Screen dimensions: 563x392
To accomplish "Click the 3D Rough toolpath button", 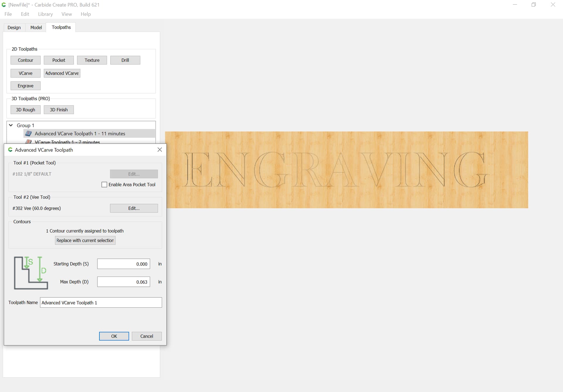I will click(26, 110).
